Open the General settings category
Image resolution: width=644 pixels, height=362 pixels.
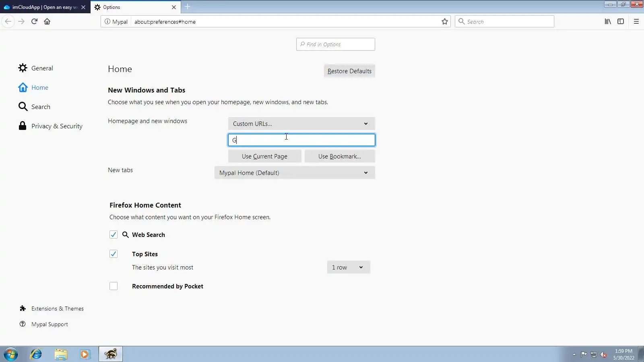point(36,68)
